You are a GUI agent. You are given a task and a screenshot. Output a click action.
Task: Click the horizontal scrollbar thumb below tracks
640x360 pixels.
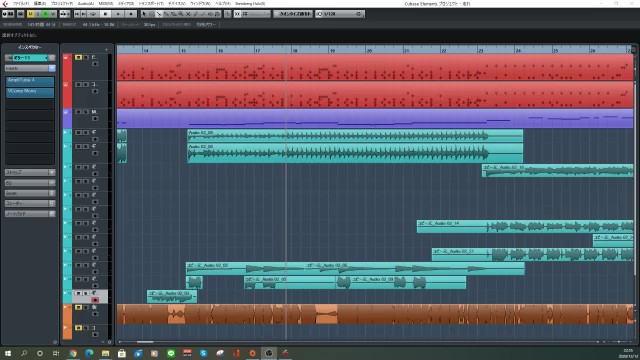[x=145, y=342]
